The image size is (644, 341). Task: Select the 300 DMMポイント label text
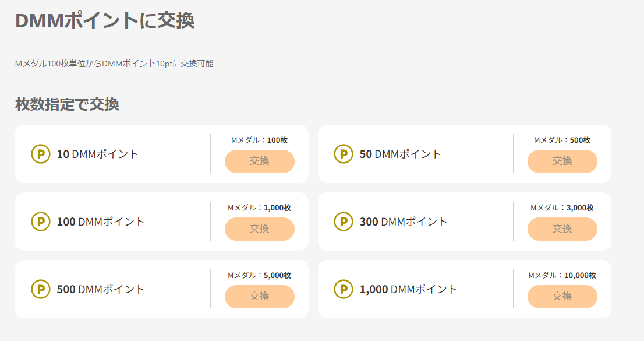pyautogui.click(x=404, y=222)
